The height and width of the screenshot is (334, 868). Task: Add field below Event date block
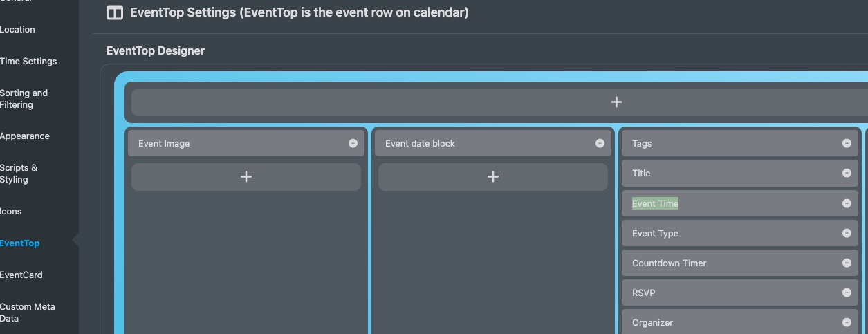(492, 177)
